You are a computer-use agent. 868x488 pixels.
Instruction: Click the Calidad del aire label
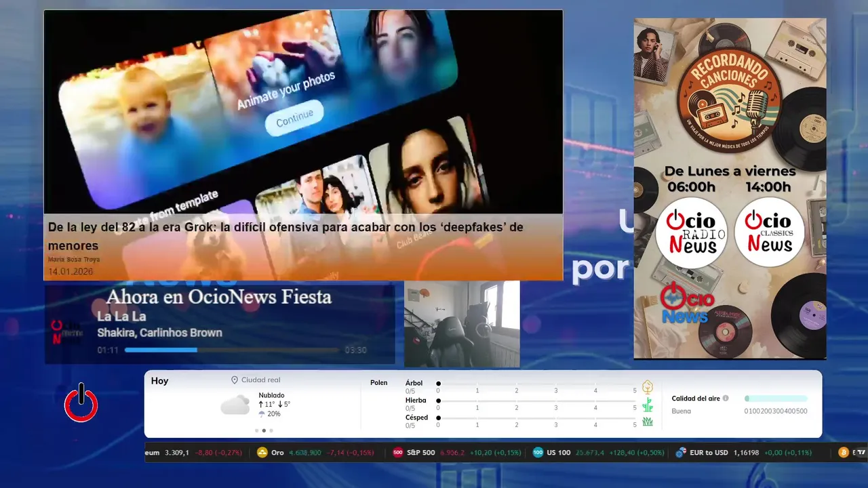pyautogui.click(x=696, y=399)
